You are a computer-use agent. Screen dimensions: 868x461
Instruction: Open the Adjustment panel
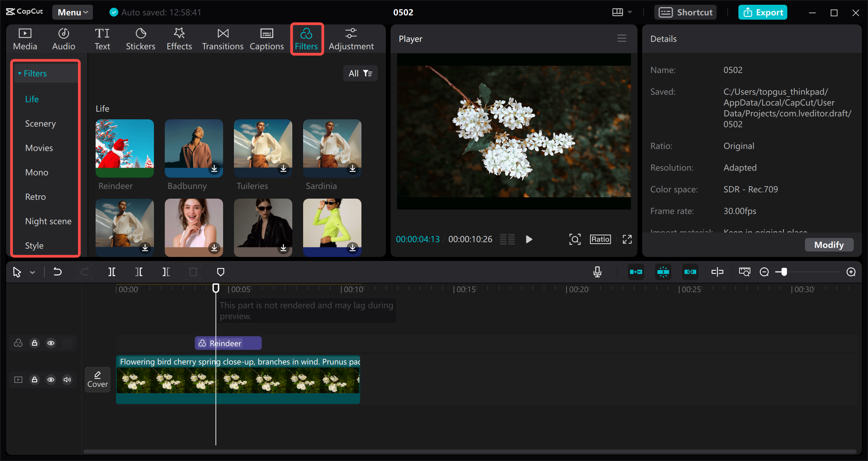click(x=351, y=38)
